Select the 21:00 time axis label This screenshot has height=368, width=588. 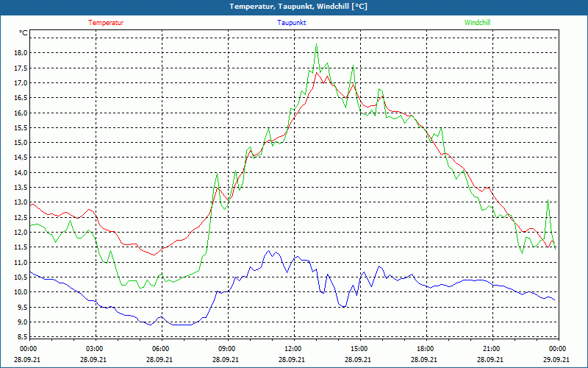tap(492, 349)
